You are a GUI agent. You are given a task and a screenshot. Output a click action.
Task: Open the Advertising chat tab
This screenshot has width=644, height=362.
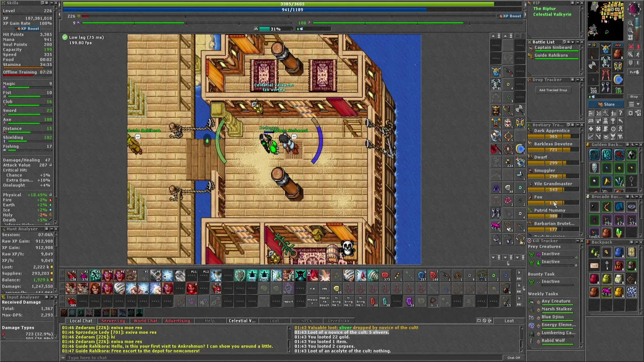coord(178,321)
